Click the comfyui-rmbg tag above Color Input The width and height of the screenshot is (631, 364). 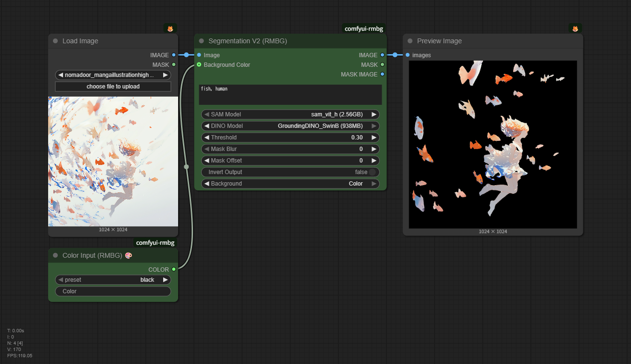[155, 243]
